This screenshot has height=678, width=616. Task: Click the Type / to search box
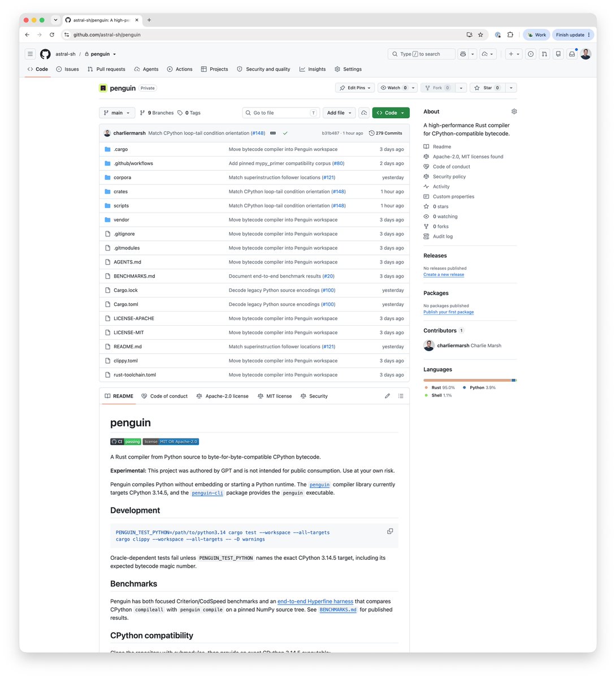click(422, 54)
